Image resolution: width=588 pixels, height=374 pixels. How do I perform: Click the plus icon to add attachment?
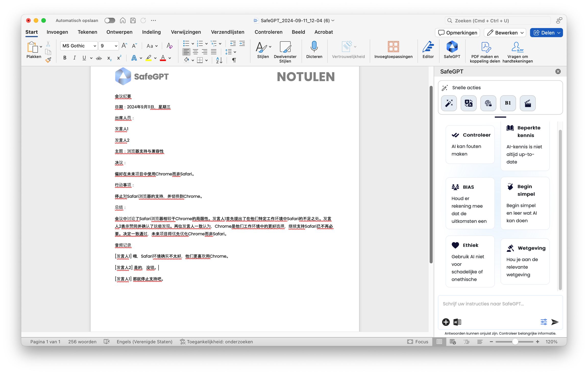click(446, 322)
